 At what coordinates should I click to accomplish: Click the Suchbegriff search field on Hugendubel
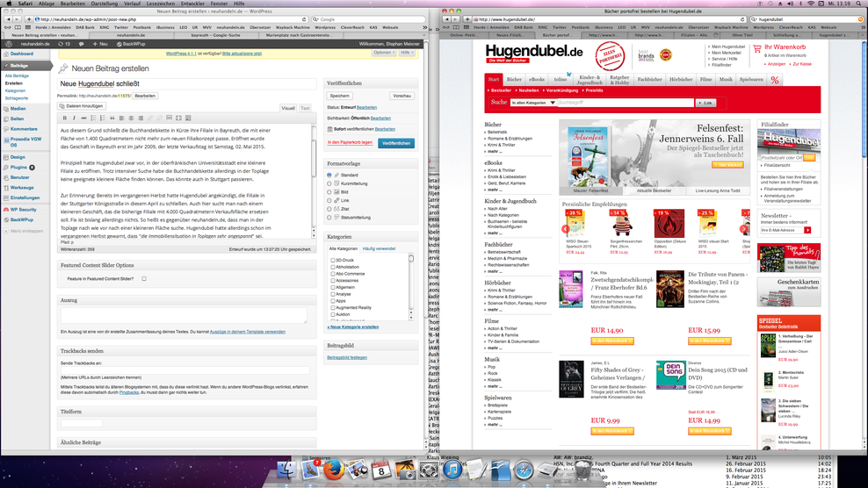click(x=626, y=103)
